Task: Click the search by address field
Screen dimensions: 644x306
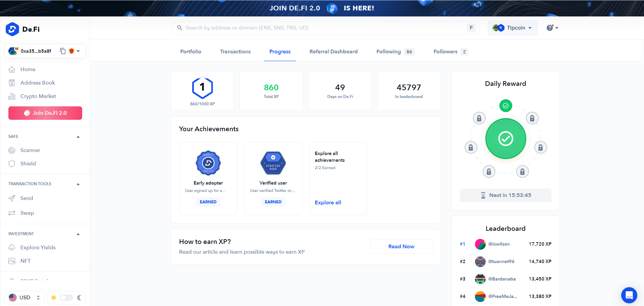Action: (x=326, y=28)
